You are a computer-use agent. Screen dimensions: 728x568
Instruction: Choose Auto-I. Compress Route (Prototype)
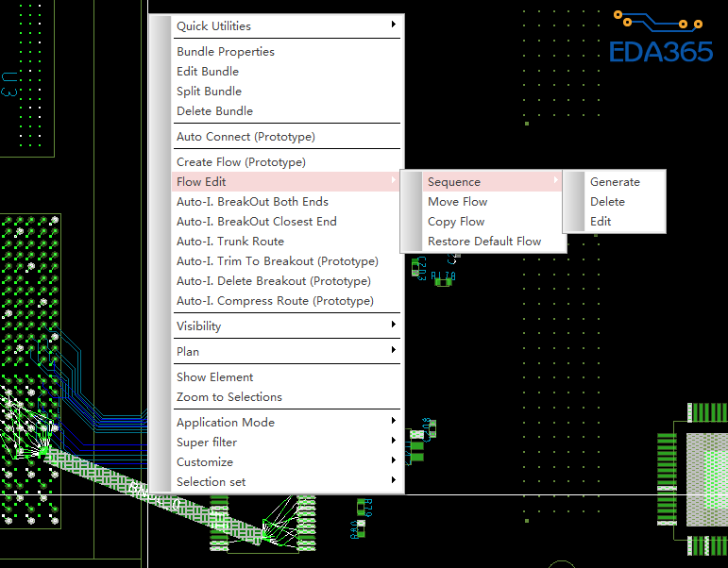(x=275, y=301)
